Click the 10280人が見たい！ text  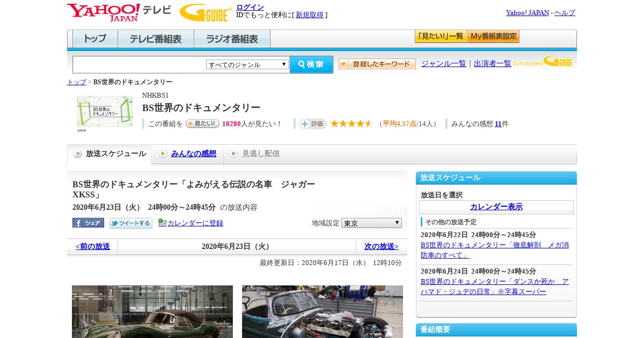point(252,124)
